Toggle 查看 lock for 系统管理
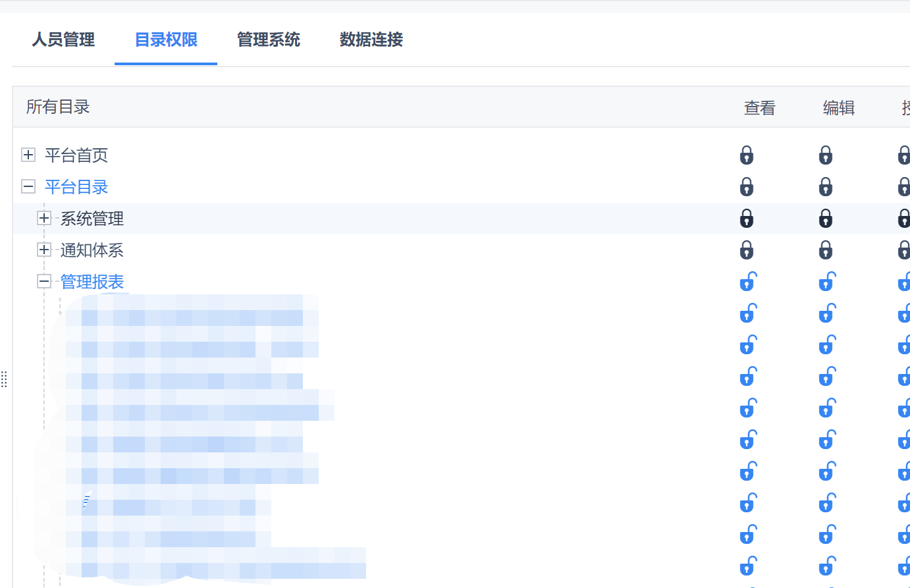Viewport: 910px width, 588px height. click(747, 219)
